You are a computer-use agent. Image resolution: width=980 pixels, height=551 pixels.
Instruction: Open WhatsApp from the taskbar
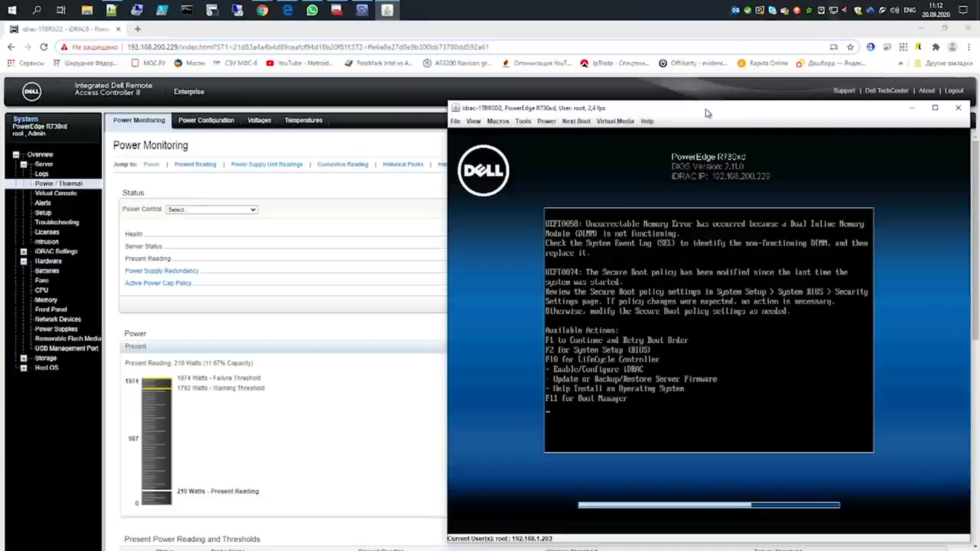point(312,10)
